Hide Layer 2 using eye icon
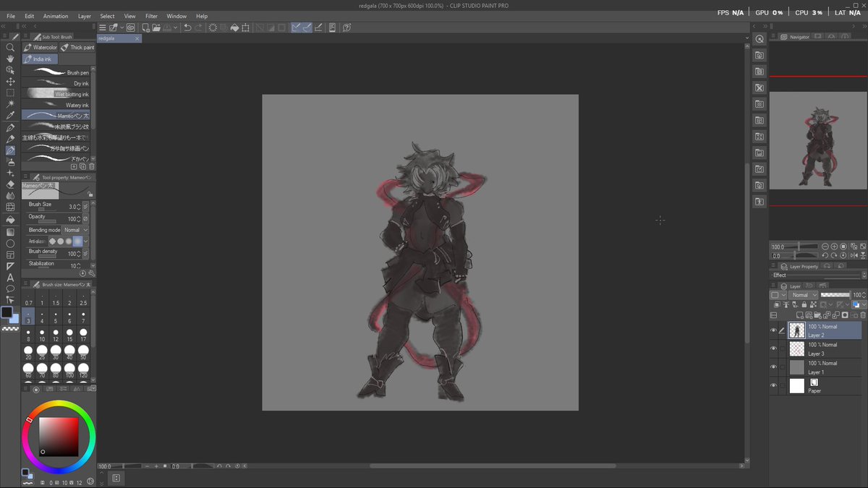Image resolution: width=868 pixels, height=488 pixels. click(773, 330)
